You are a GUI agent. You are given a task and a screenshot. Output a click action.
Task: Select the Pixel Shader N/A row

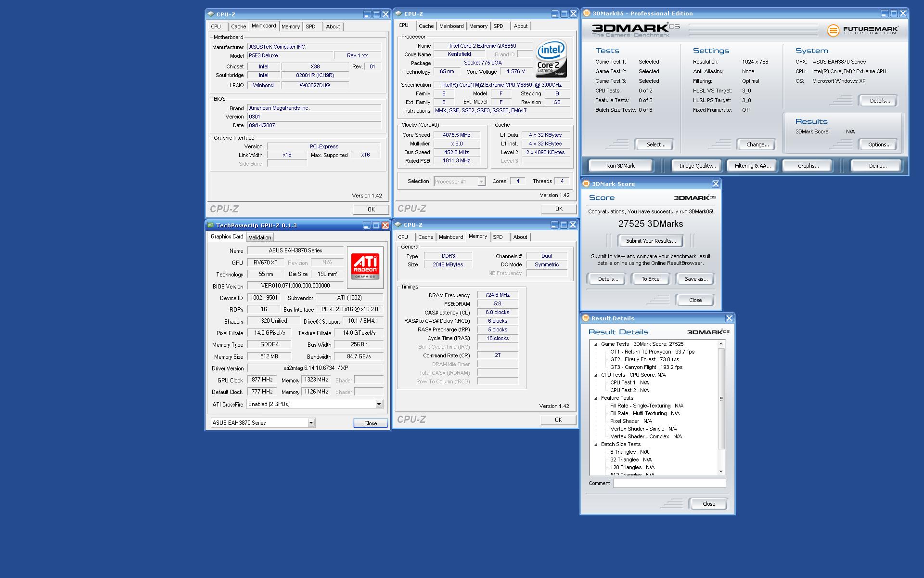631,421
